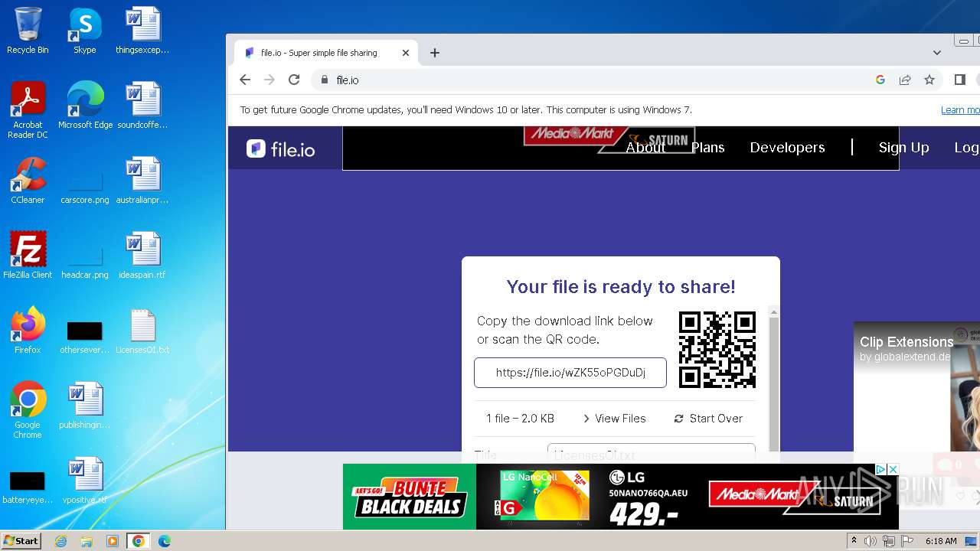980x551 pixels.
Task: Select the soundcoffe document icon
Action: pos(142,106)
